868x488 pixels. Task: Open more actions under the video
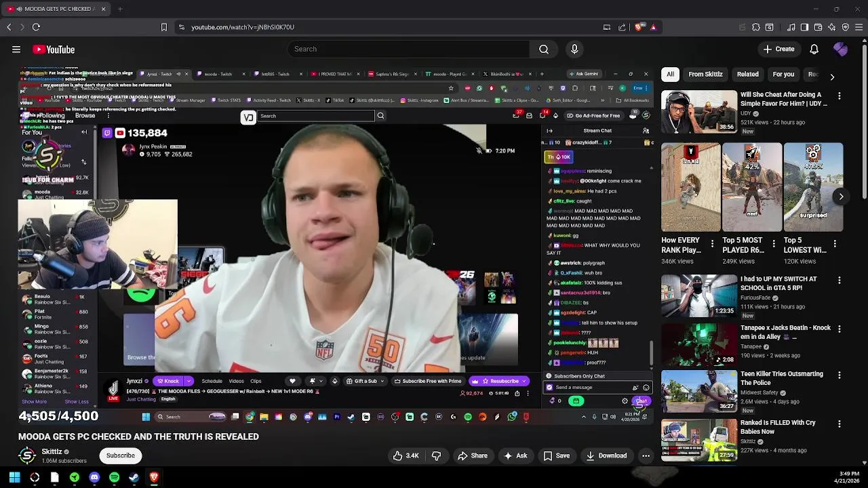[646, 456]
